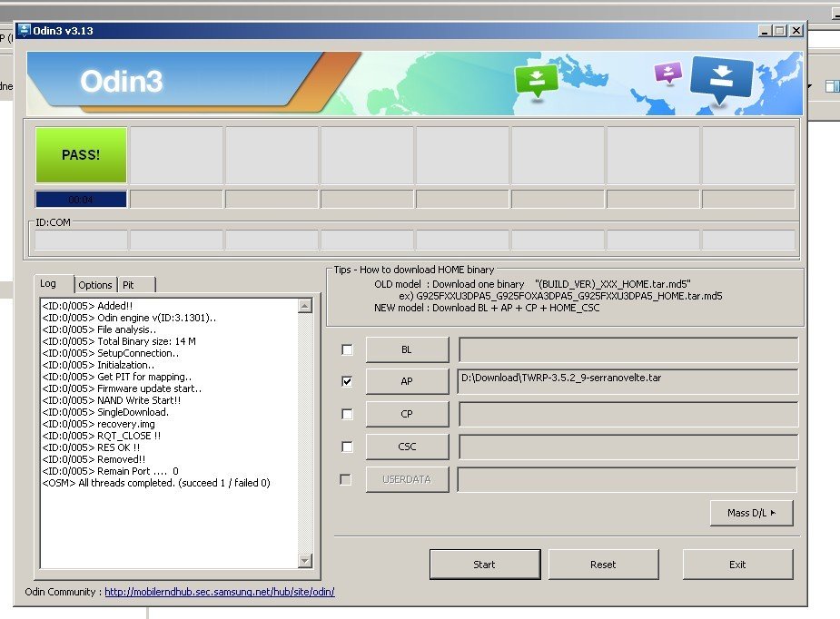Open the Odin Community samsung.net link
Viewport: 840px width, 619px height.
220,592
